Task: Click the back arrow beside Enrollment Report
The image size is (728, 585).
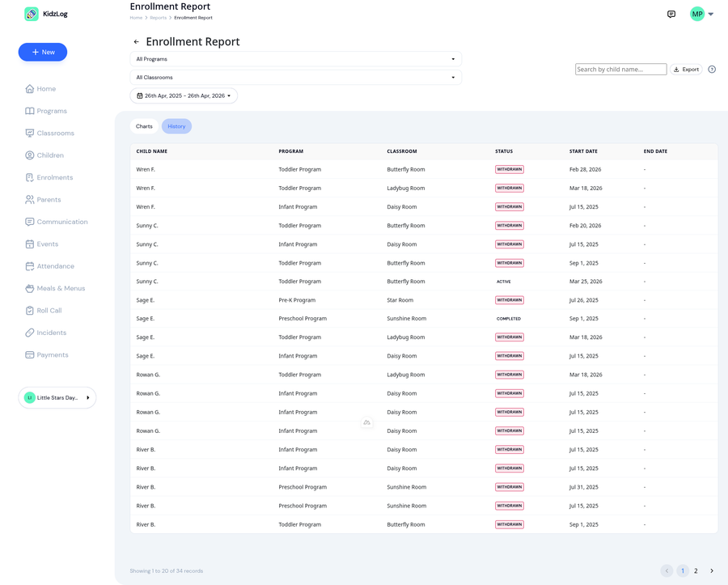Action: (x=136, y=42)
